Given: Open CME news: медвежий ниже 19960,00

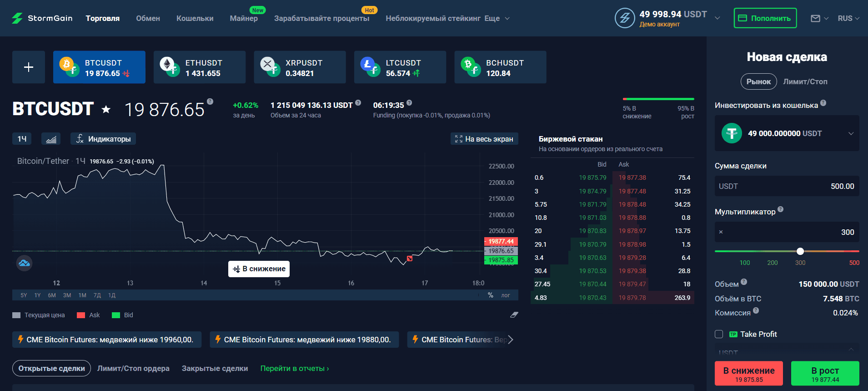Looking at the screenshot, I should coord(107,340).
